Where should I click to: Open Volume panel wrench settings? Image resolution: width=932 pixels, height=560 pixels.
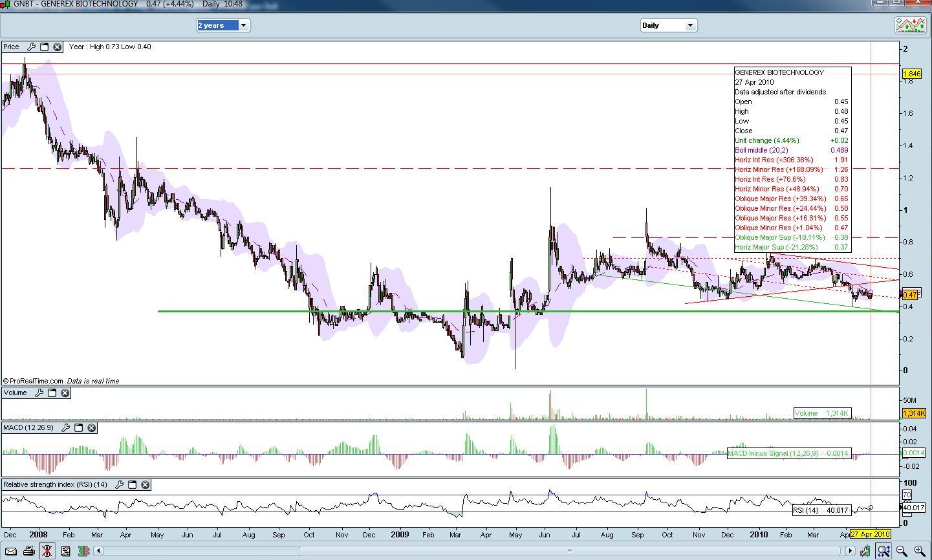(39, 393)
